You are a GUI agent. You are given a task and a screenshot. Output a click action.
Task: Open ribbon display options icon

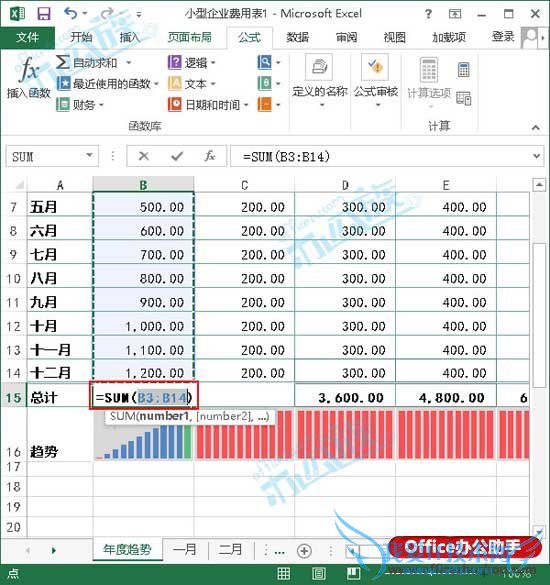click(x=454, y=14)
